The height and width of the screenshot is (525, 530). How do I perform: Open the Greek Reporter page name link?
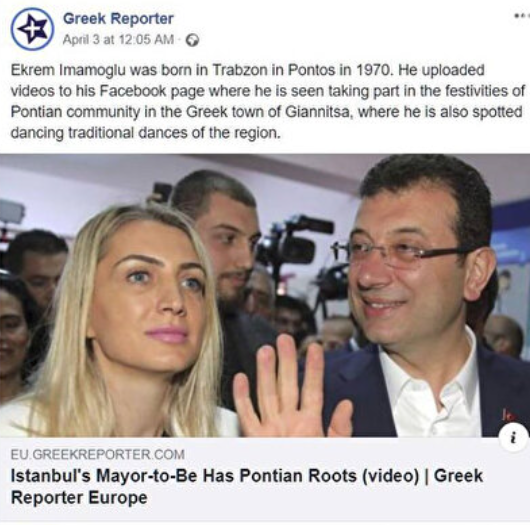pyautogui.click(x=118, y=19)
